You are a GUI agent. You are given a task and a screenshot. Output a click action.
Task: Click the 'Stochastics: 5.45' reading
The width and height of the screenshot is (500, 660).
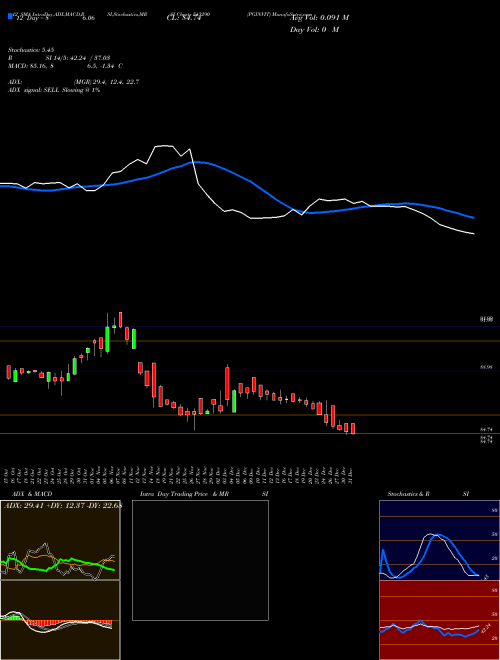[x=31, y=50]
